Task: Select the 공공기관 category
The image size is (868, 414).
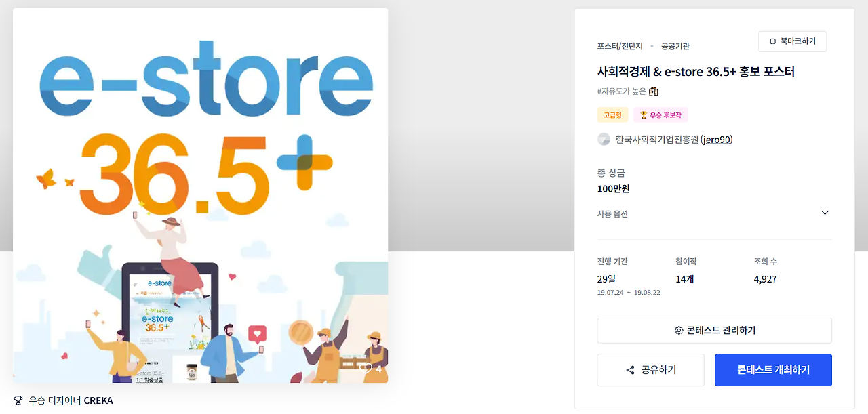Action: [x=675, y=46]
